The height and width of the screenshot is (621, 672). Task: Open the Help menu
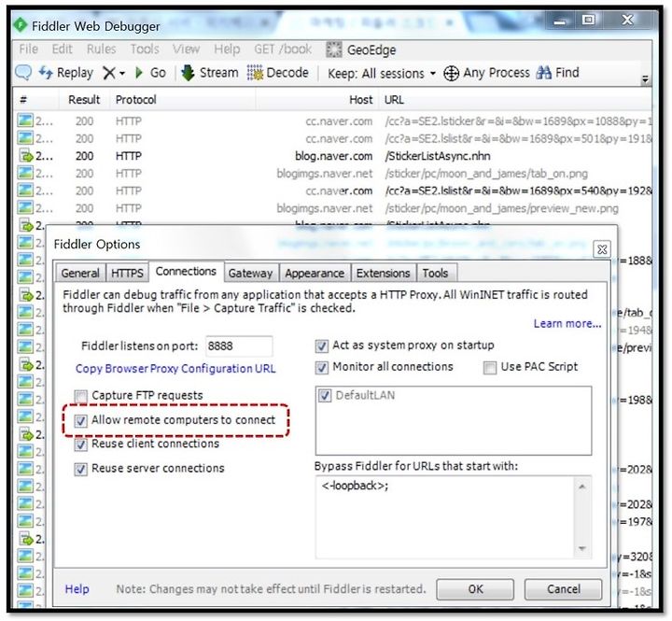click(x=227, y=49)
